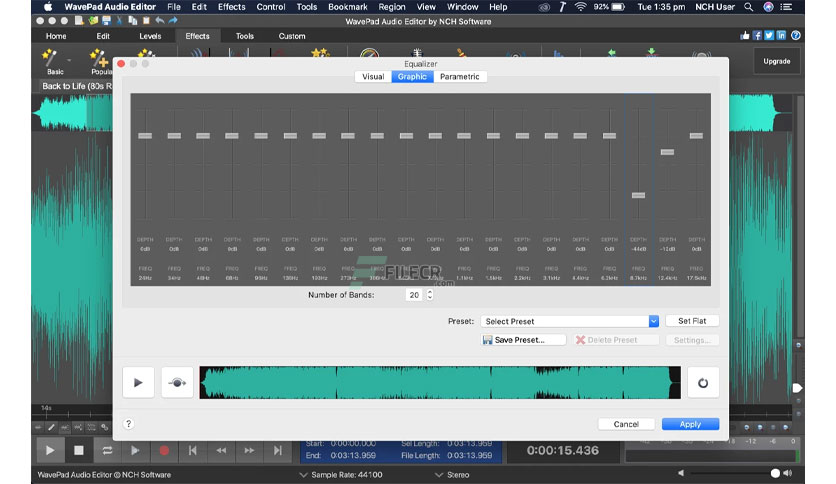Go to start of track
Screen dimensions: 836x484
pyautogui.click(x=192, y=450)
